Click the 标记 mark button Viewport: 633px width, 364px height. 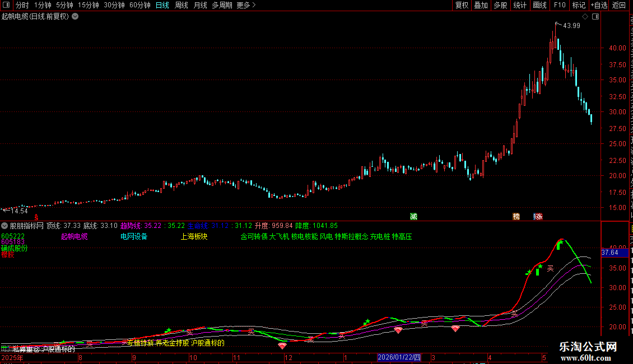click(x=579, y=5)
